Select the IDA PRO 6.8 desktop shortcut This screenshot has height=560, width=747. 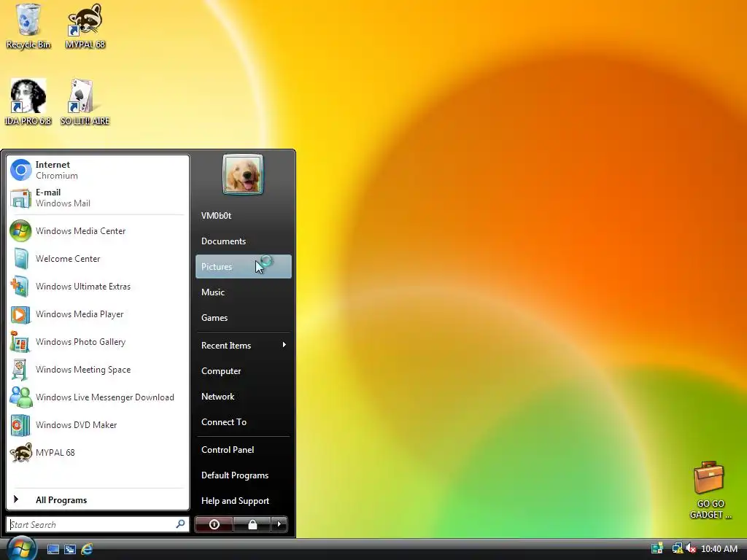[x=28, y=102]
